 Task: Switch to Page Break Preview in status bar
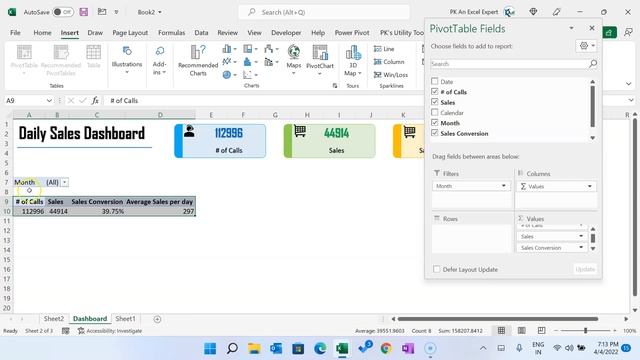click(541, 331)
